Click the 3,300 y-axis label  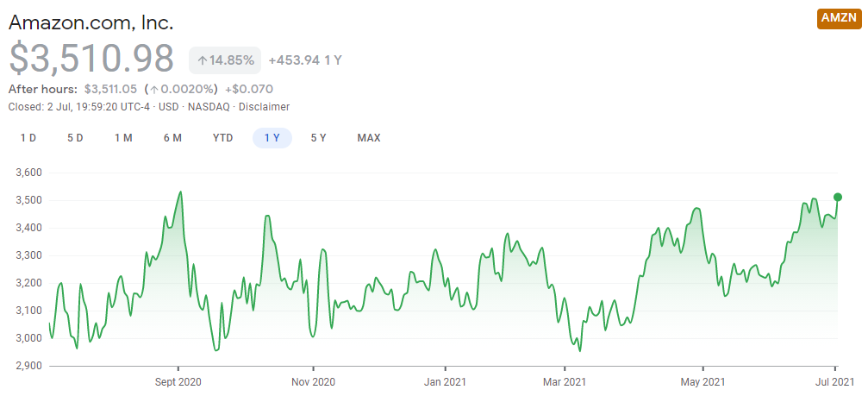(27, 256)
